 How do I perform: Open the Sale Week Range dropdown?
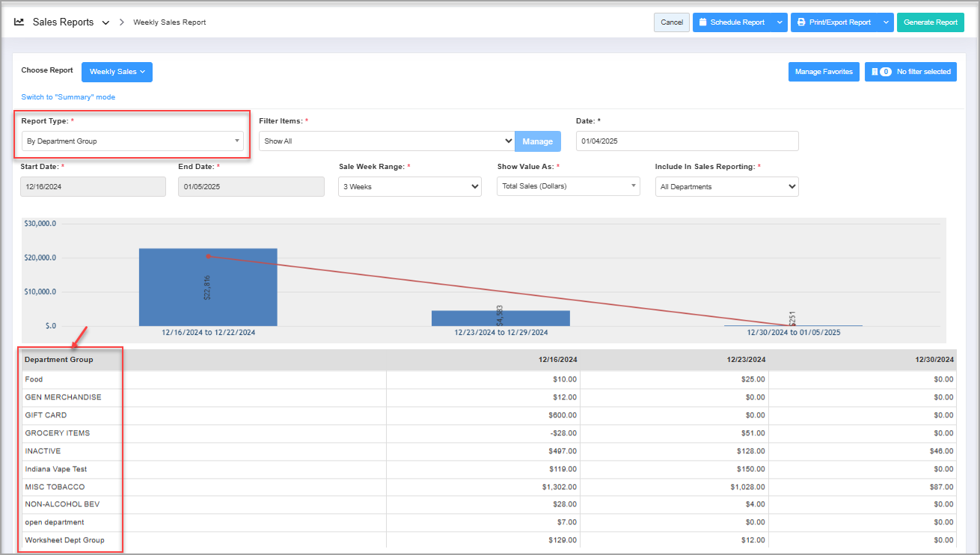click(410, 187)
